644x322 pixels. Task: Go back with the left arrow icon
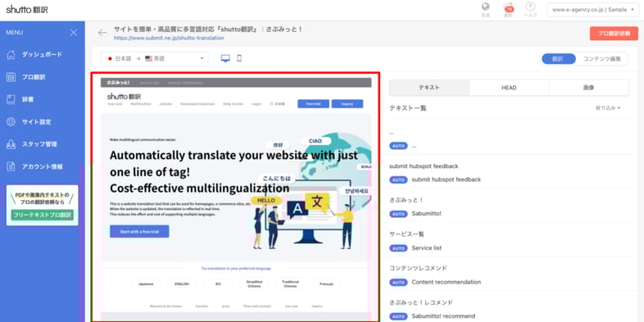coord(102,33)
